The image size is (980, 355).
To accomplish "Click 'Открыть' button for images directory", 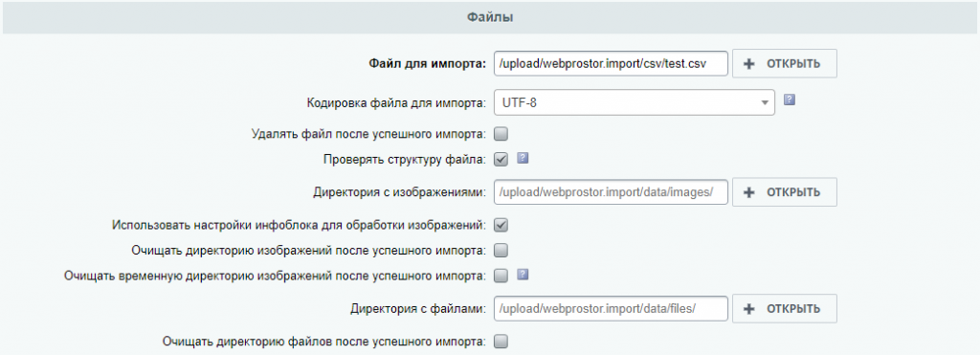I will [x=785, y=192].
